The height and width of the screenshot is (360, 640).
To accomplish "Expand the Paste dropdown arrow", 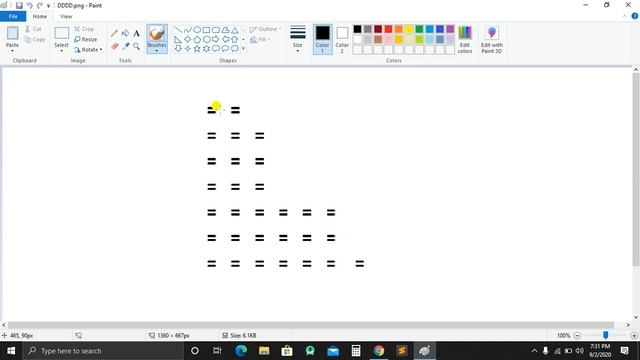I will click(12, 51).
